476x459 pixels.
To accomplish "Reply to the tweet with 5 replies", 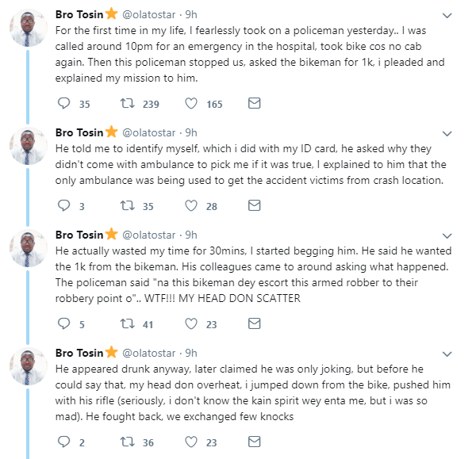I will pyautogui.click(x=65, y=323).
